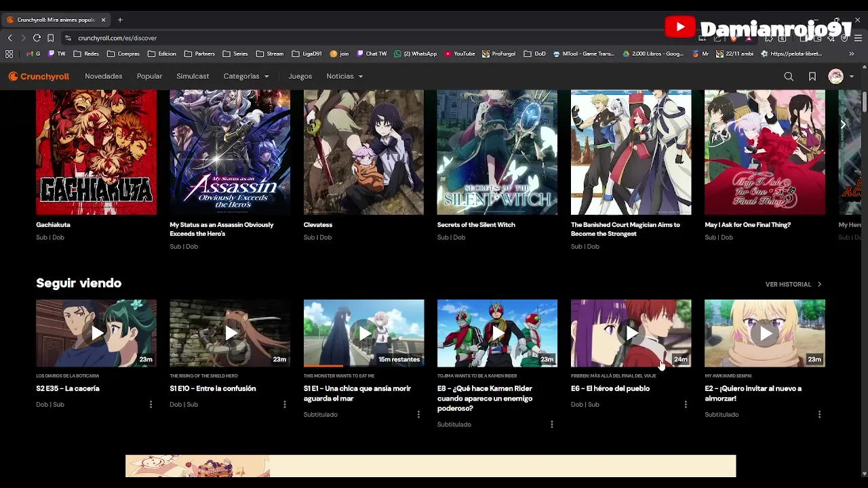Image resolution: width=868 pixels, height=488 pixels.
Task: Open the Novedades menu item
Action: tap(104, 77)
